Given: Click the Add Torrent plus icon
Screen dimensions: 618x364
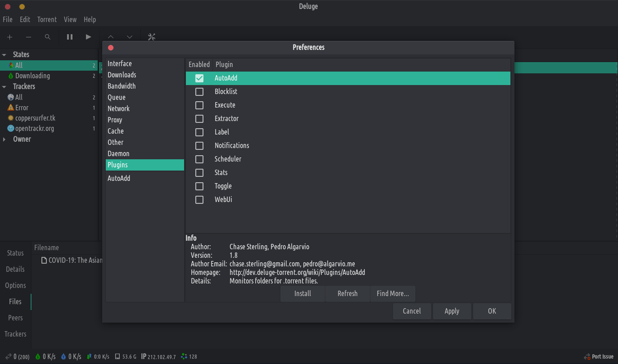Looking at the screenshot, I should pyautogui.click(x=9, y=37).
